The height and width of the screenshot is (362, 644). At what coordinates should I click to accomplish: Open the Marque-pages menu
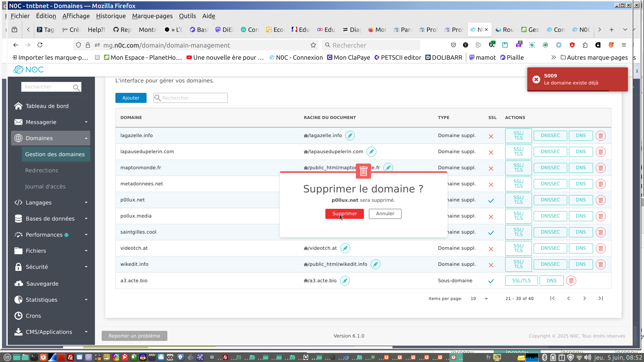[x=152, y=16]
